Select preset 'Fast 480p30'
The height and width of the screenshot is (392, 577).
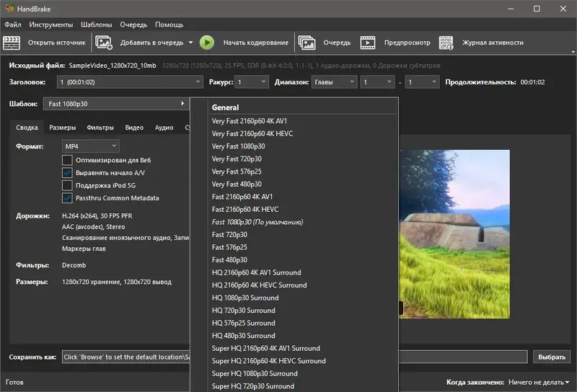[x=229, y=260]
